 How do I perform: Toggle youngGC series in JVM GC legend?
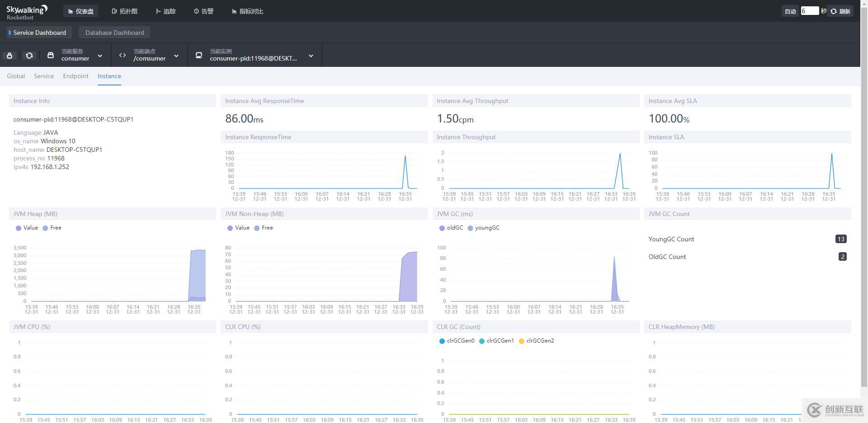click(483, 228)
